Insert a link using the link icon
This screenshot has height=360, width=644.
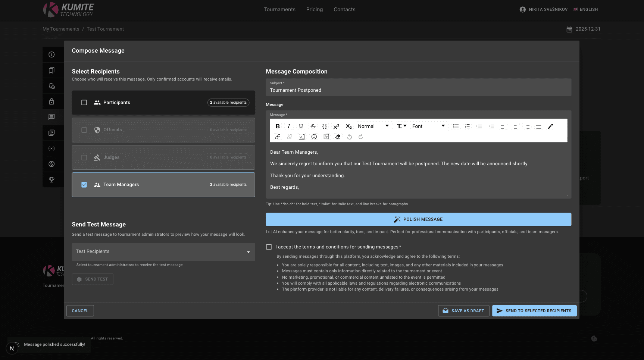[x=278, y=137]
